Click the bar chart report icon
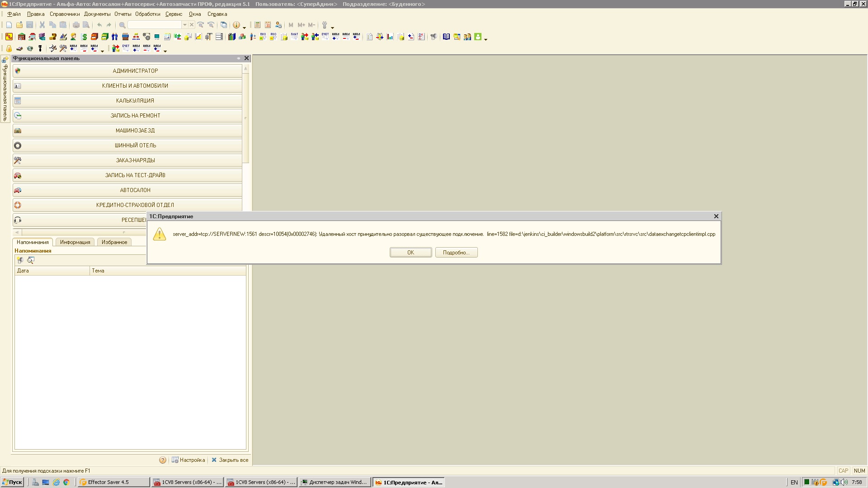The height and width of the screenshot is (488, 868). 390,37
